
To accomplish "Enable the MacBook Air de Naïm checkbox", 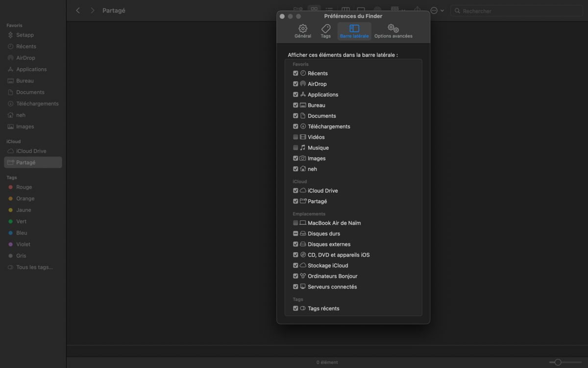I will tap(295, 223).
